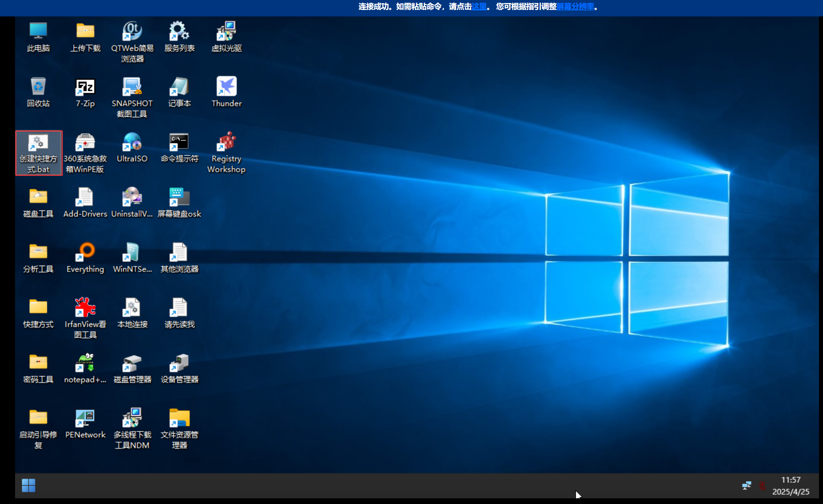823x504 pixels.
Task: Click the 命令提示符 command prompt icon
Action: (x=179, y=142)
